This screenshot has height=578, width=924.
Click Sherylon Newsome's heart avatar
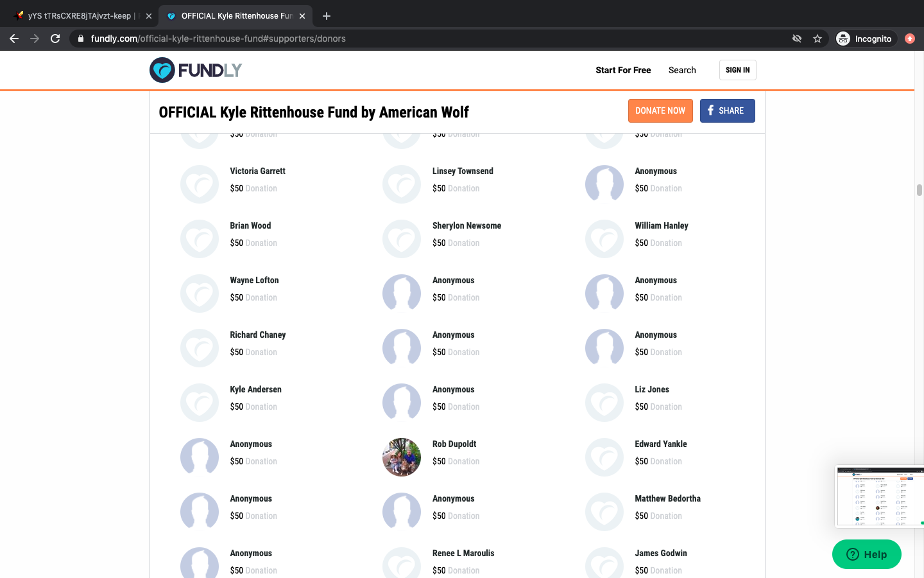pyautogui.click(x=402, y=239)
